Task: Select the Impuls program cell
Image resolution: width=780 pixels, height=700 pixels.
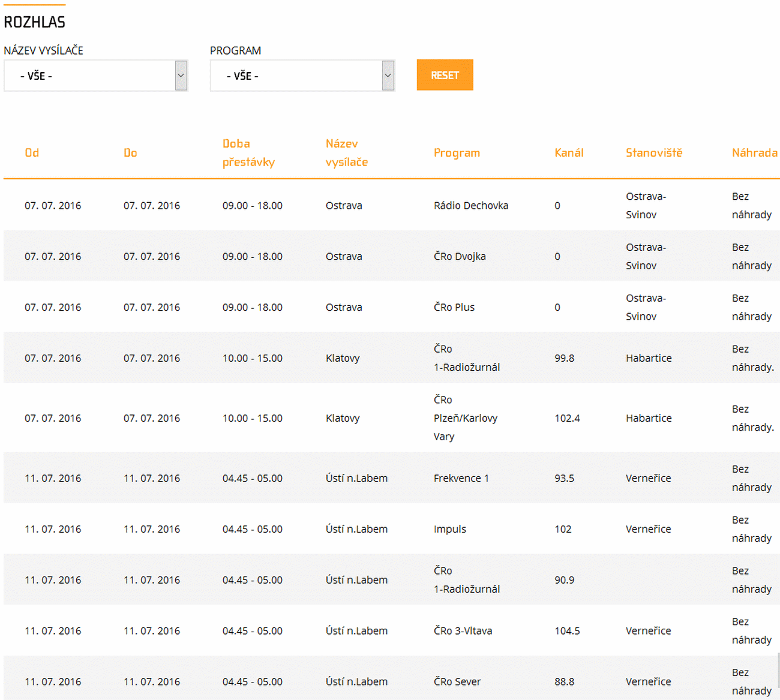Action: click(450, 529)
